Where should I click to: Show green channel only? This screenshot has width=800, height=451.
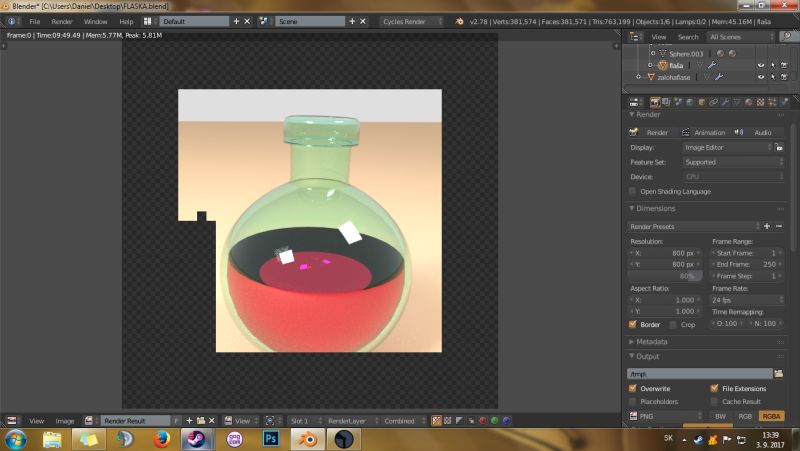click(494, 421)
